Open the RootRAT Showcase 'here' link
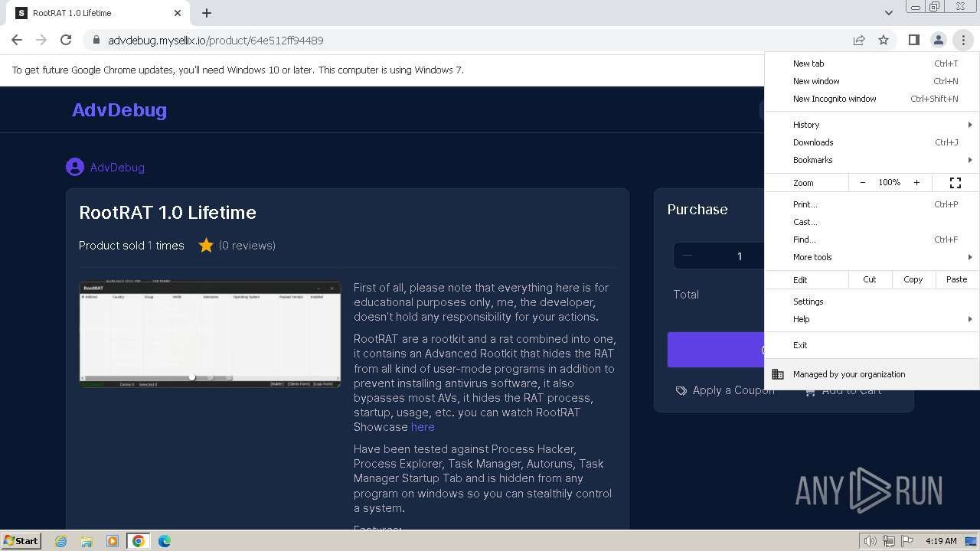The image size is (980, 551). click(x=423, y=427)
